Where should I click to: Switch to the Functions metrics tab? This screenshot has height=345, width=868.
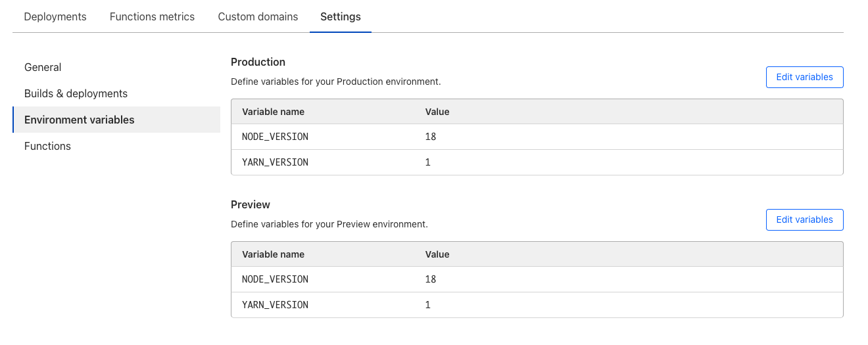pyautogui.click(x=152, y=16)
